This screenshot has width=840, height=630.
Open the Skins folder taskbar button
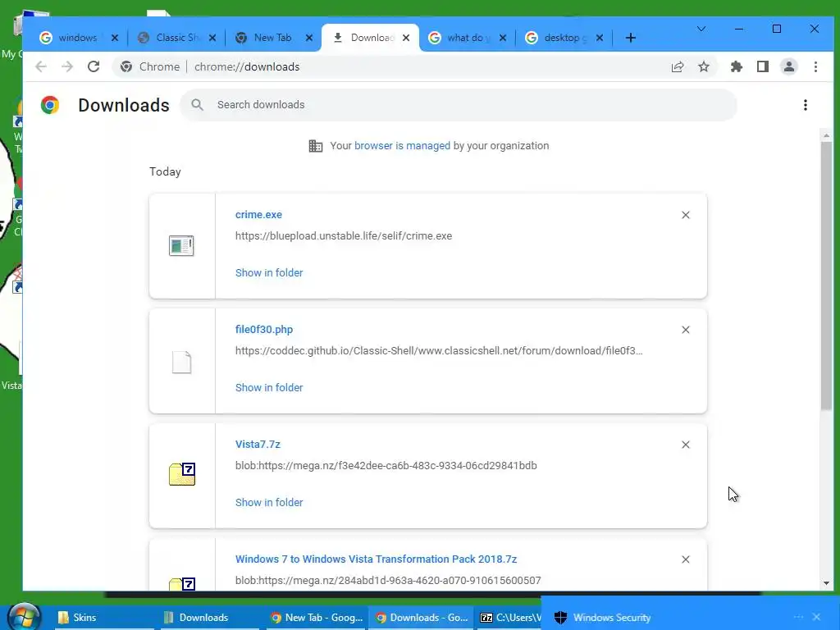coord(105,618)
